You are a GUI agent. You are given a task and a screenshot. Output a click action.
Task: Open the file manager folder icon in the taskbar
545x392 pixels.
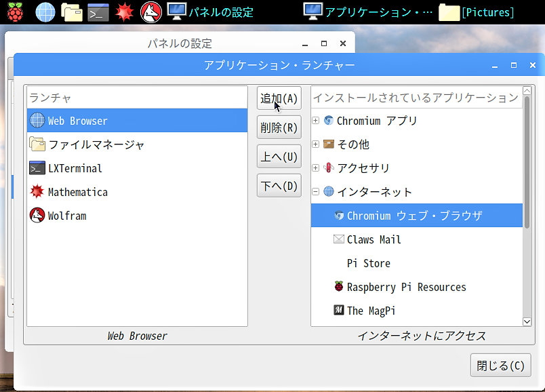[72, 12]
